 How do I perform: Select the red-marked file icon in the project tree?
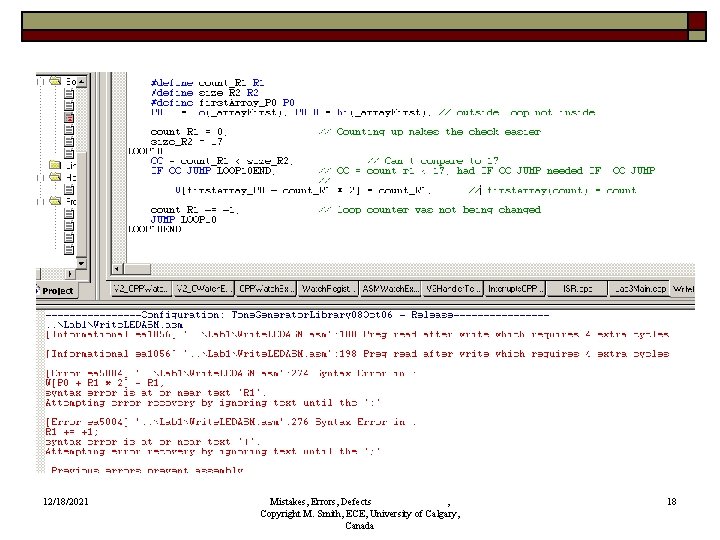pyautogui.click(x=69, y=118)
